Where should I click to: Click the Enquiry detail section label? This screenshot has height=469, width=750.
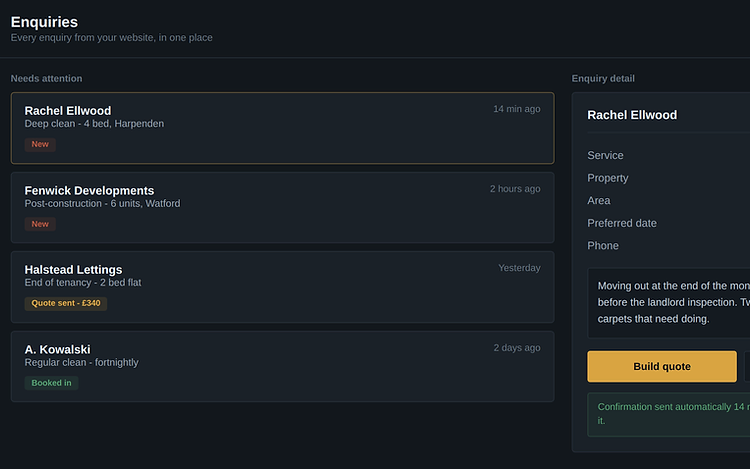[x=603, y=78]
